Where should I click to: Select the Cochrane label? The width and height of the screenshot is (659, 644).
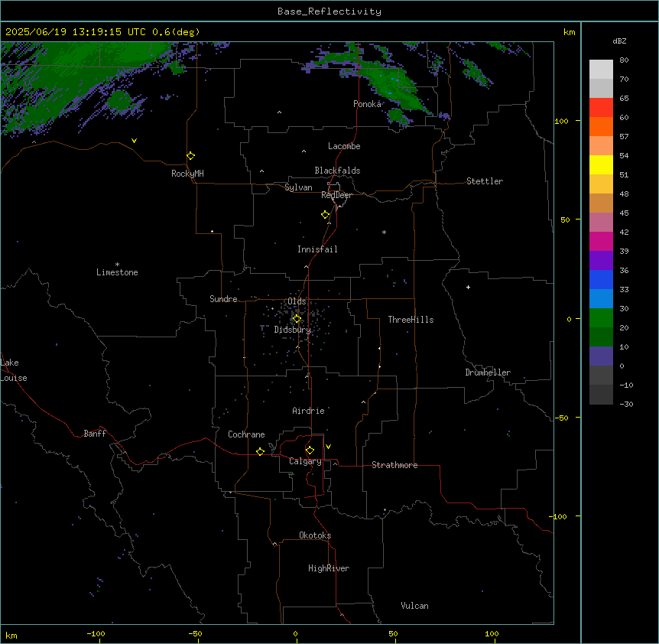click(x=246, y=434)
